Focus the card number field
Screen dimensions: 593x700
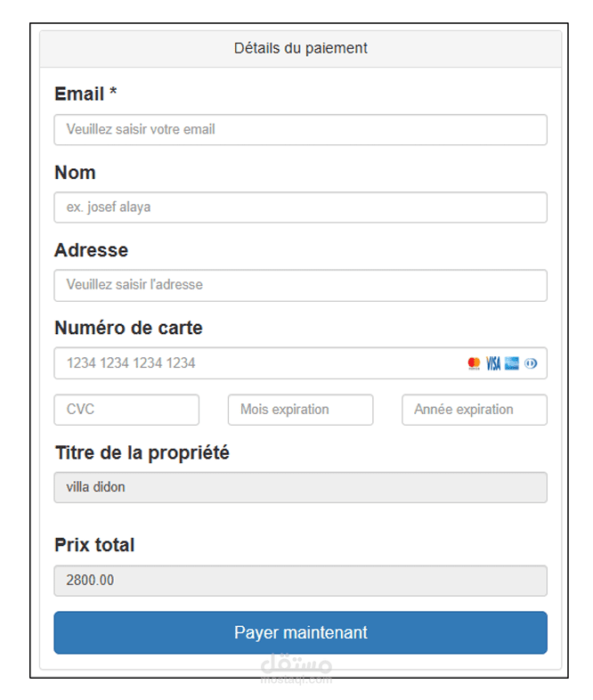click(258, 363)
